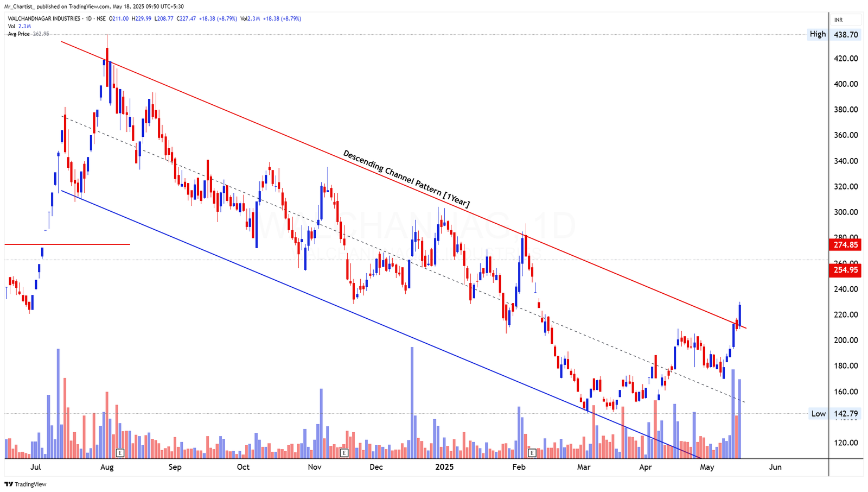
Task: Click the Jun label on time axis
Action: (776, 467)
